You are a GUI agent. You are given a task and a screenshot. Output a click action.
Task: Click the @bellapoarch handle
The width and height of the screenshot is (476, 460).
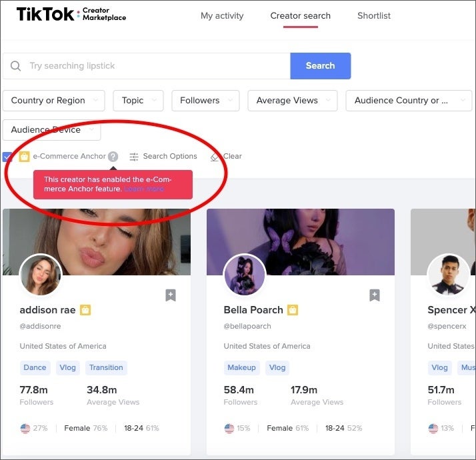(x=247, y=327)
